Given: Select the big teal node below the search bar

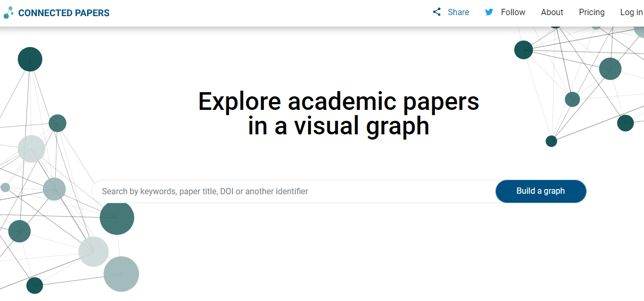Looking at the screenshot, I should [117, 217].
